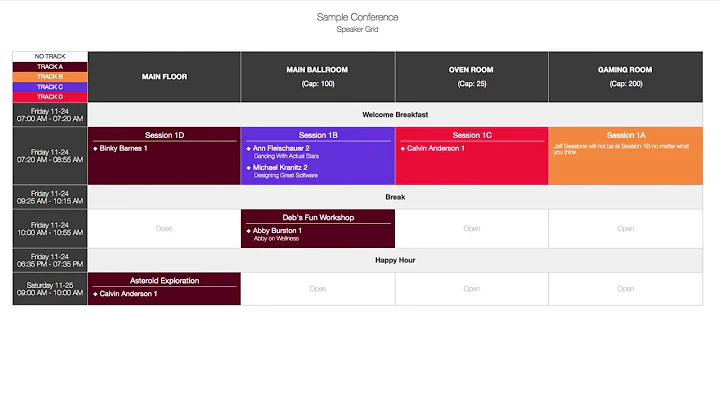Click the OVEN ROOM column header
The image size is (720, 404).
(472, 77)
